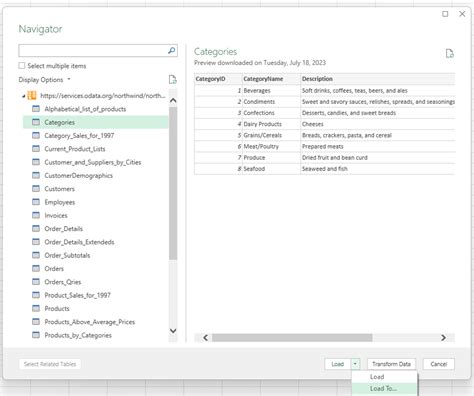Click the Transform Data button
The image size is (474, 396).
coord(391,364)
